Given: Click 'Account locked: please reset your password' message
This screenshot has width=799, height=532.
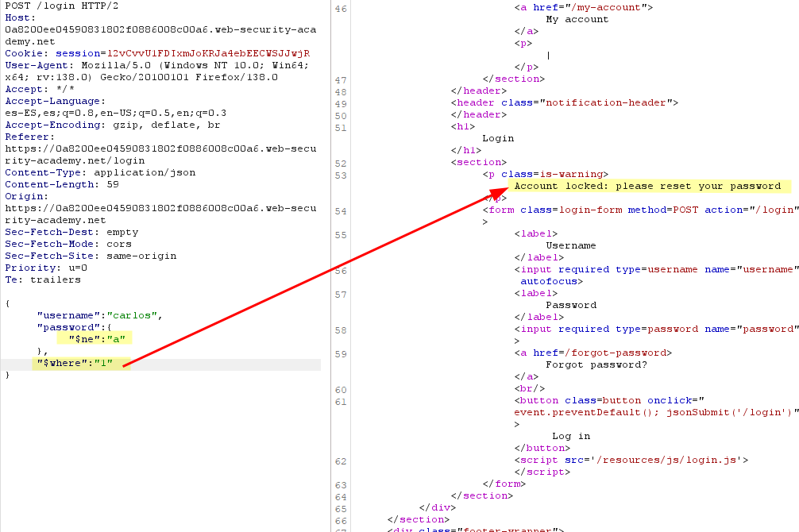Looking at the screenshot, I should 647,186.
